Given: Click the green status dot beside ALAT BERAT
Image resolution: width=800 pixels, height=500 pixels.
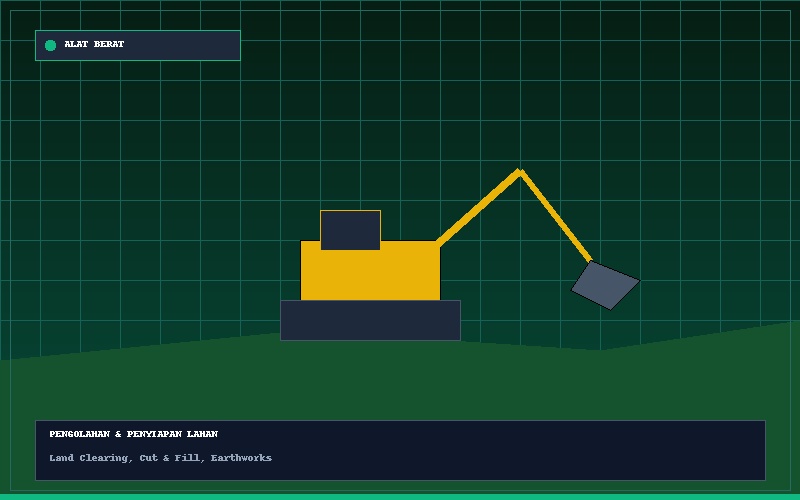Looking at the screenshot, I should click(50, 45).
